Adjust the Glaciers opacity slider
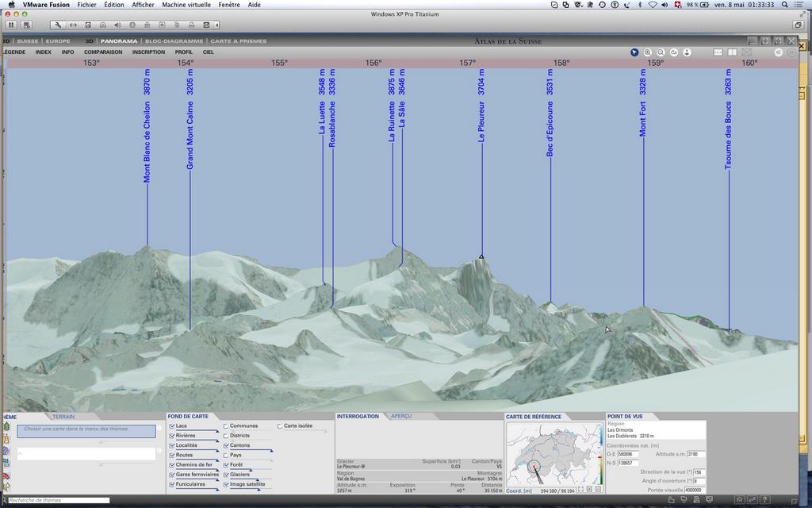The height and width of the screenshot is (508, 812). [x=259, y=479]
